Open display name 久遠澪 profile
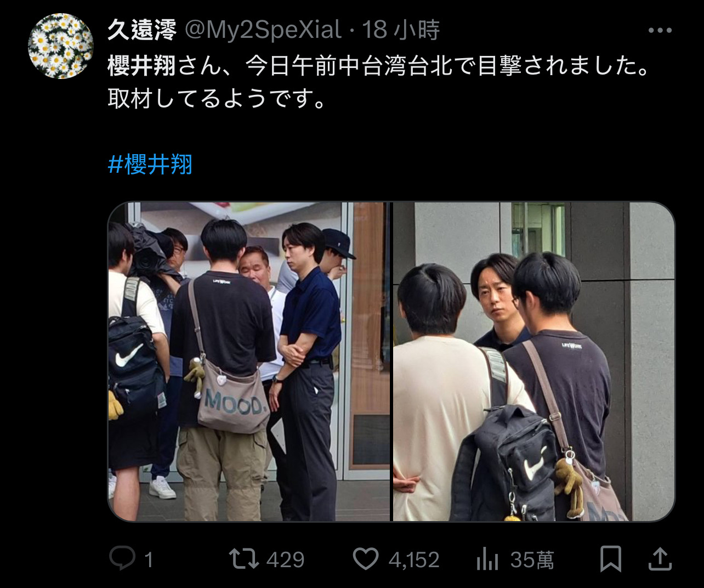Viewport: 704px width, 588px height. [142, 30]
